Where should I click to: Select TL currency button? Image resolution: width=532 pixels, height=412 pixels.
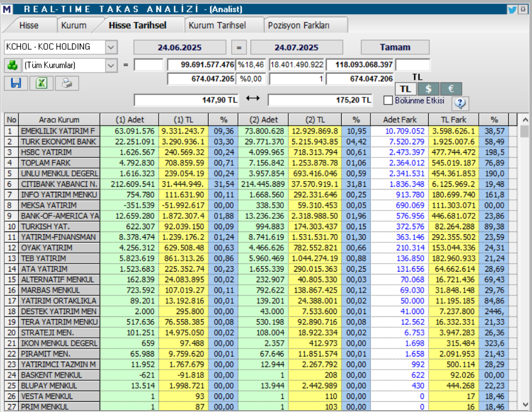(406, 89)
